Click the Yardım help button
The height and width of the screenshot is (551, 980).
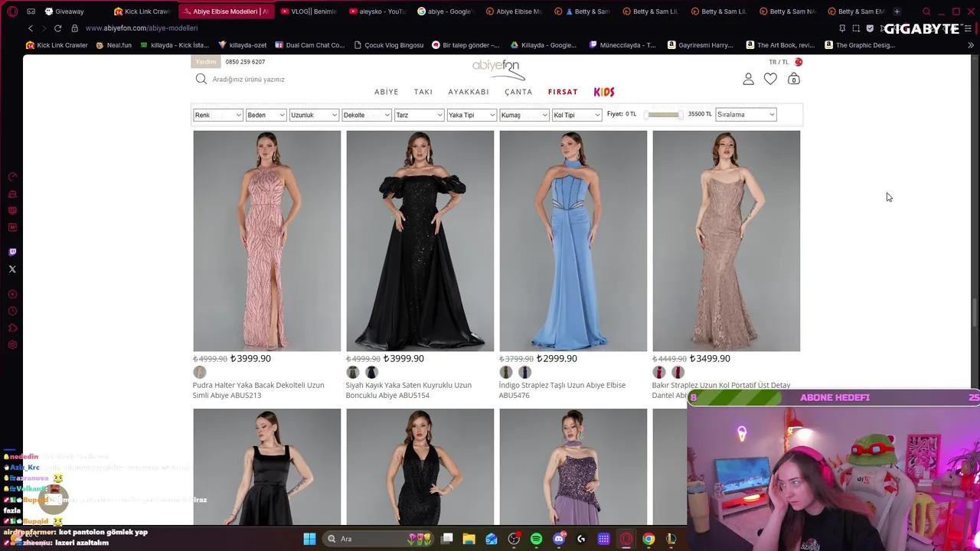[206, 61]
